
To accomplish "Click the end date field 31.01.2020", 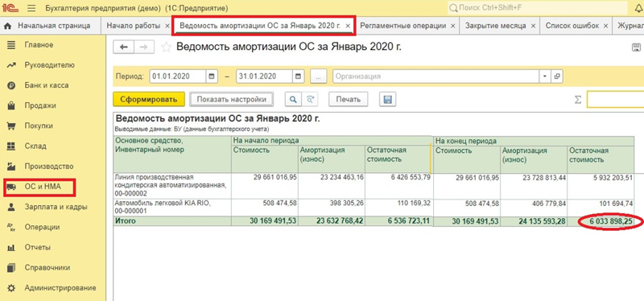I will (x=264, y=76).
